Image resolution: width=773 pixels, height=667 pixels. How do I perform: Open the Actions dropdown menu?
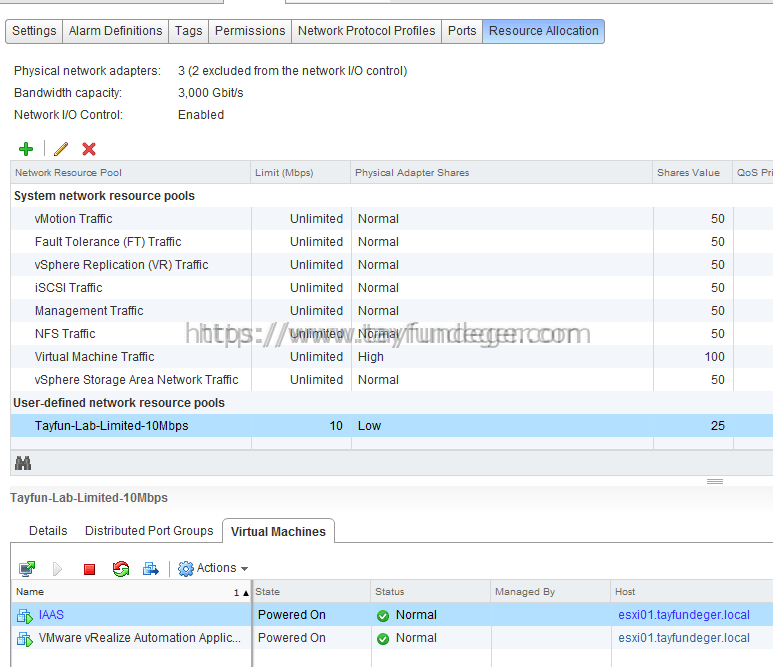[x=212, y=568]
